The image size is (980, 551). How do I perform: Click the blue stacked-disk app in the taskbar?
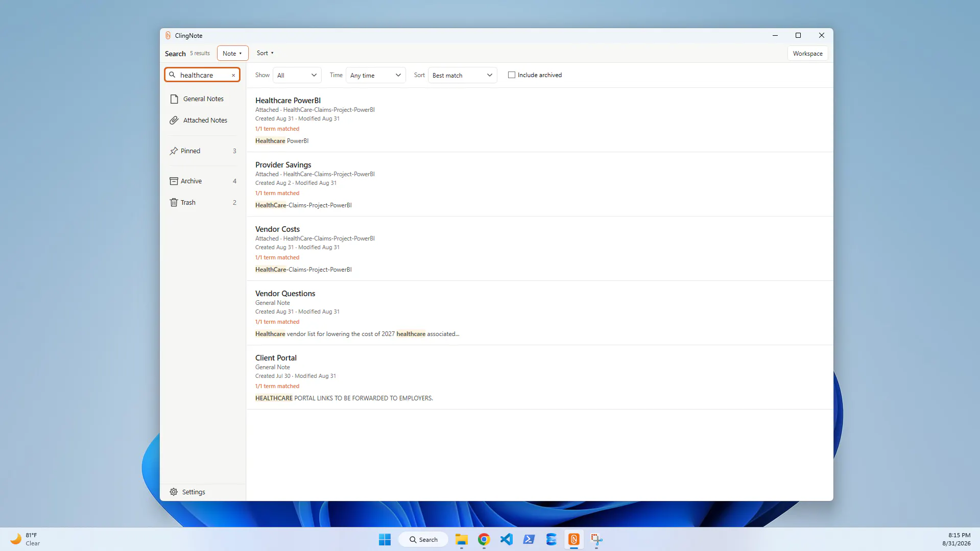click(552, 540)
